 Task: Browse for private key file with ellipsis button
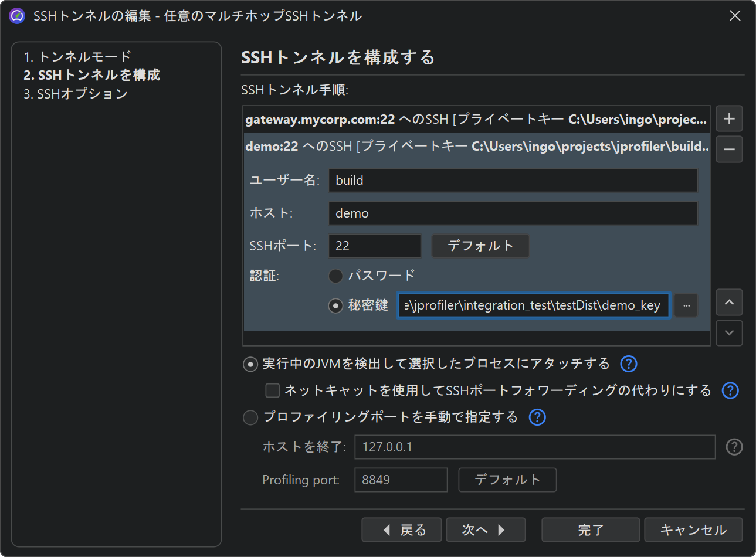click(x=686, y=305)
